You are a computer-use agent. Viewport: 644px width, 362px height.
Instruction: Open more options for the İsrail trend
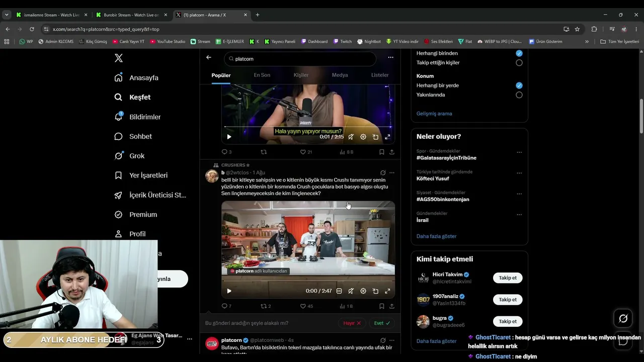click(x=519, y=215)
